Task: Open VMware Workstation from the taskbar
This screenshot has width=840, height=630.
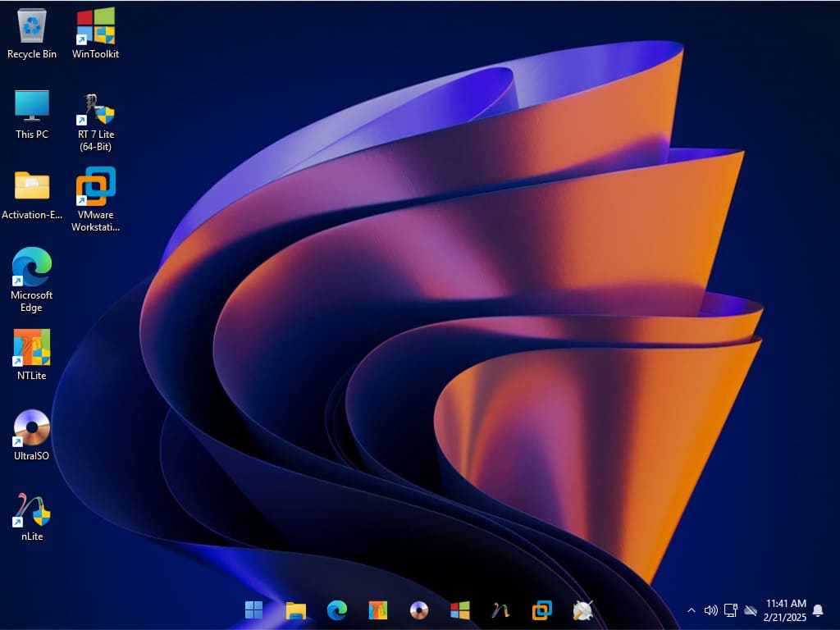Action: 542,610
